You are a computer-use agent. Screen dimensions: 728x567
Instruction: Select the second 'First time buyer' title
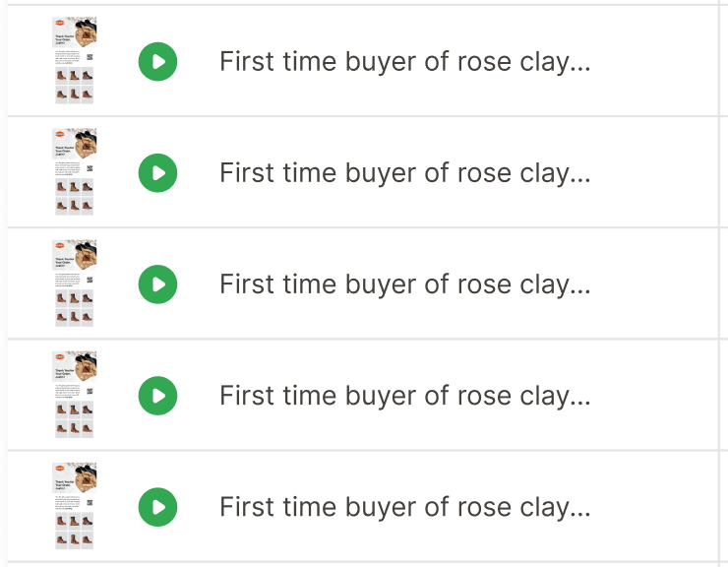(405, 173)
